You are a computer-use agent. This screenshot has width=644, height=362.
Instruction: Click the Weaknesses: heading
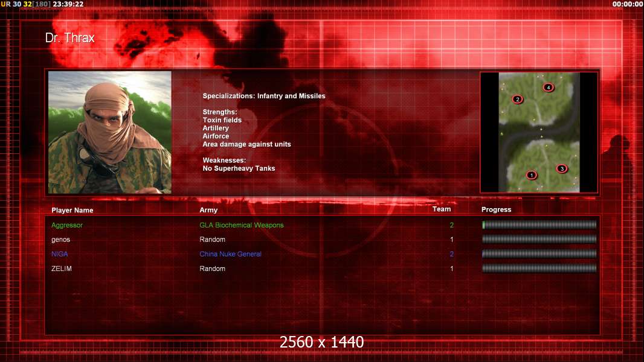(224, 160)
